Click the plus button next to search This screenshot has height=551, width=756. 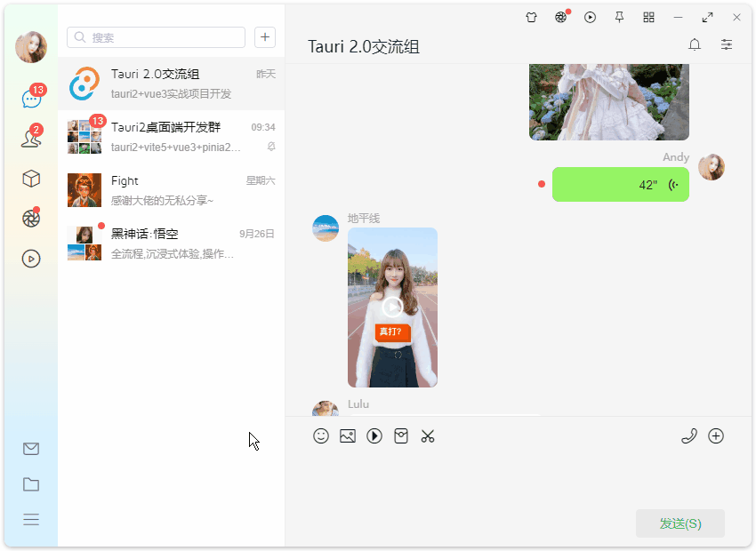pos(265,37)
